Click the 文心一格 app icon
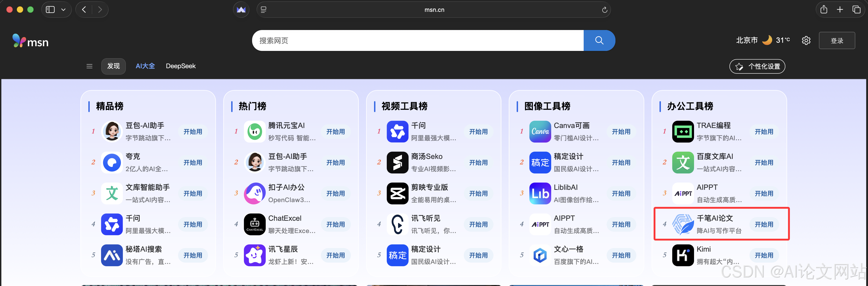The height and width of the screenshot is (286, 868). [x=540, y=255]
